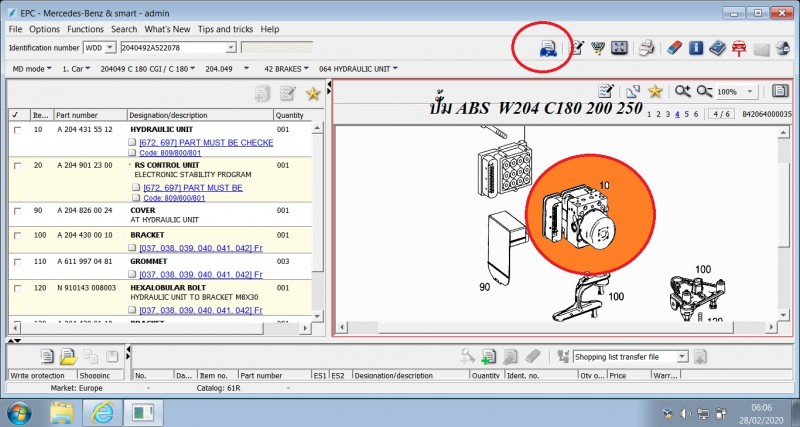Image resolution: width=800 pixels, height=427 pixels.
Task: Click the globe mail icon
Action: point(783,48)
